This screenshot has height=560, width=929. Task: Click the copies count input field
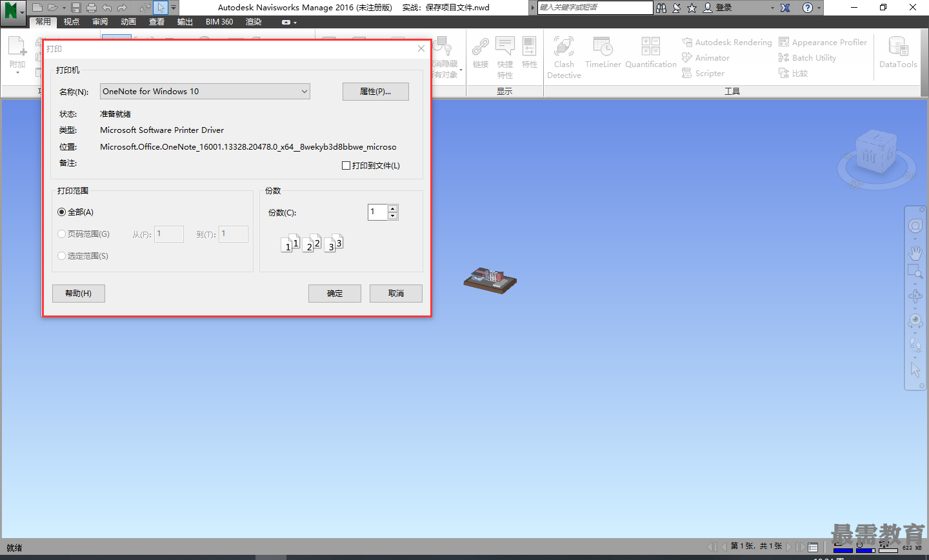378,212
